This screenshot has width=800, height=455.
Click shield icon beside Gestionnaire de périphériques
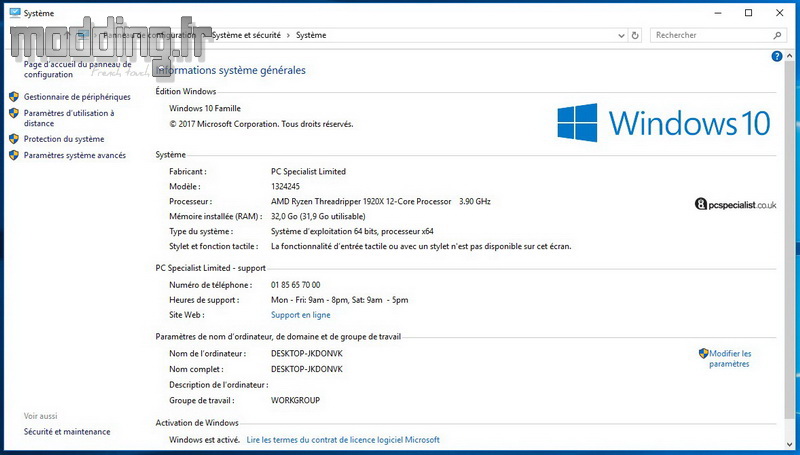click(x=14, y=96)
